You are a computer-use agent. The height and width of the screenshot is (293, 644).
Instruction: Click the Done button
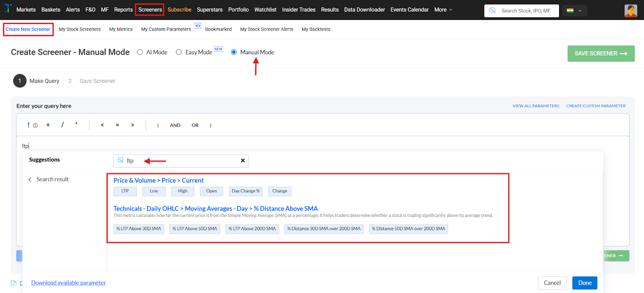pos(584,283)
